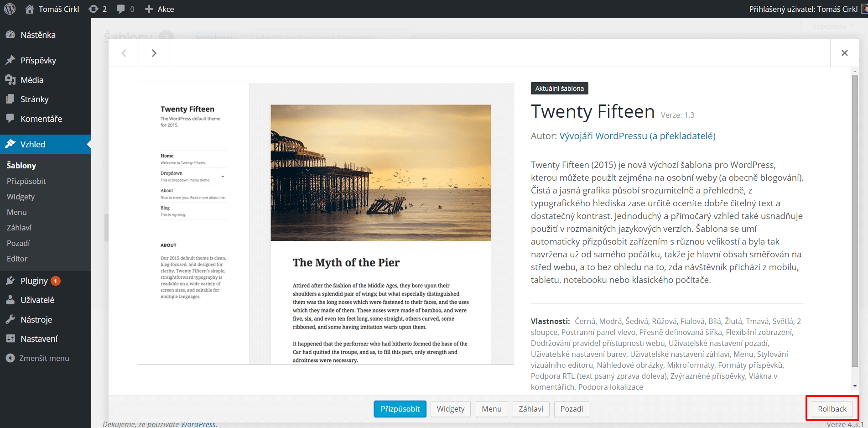Open Editor submenu item
This screenshot has height=428, width=868.
(17, 259)
